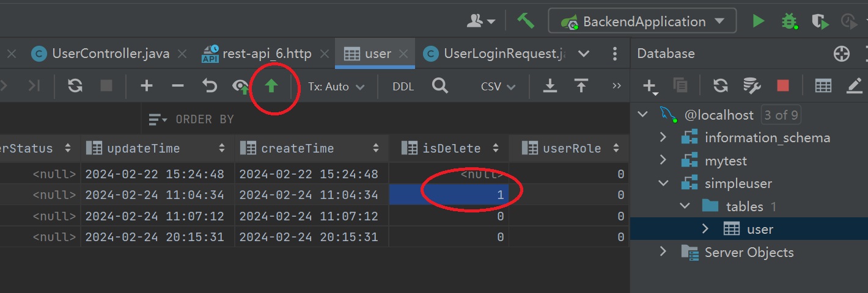Click the green Submit changes arrow

click(x=271, y=87)
